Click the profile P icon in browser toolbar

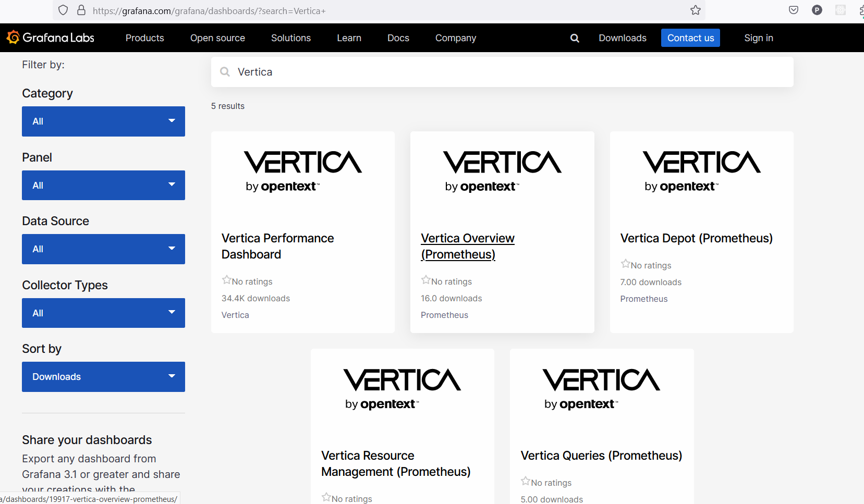pos(817,10)
